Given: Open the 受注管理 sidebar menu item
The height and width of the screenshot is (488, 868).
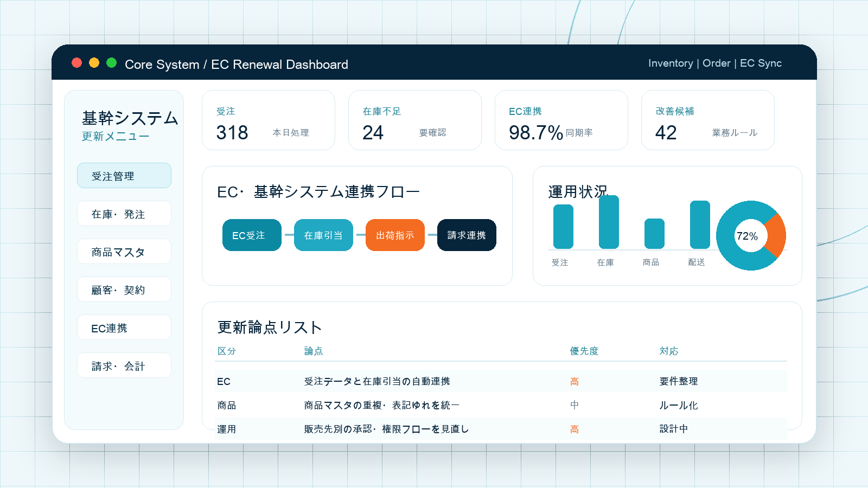Looking at the screenshot, I should [x=124, y=176].
